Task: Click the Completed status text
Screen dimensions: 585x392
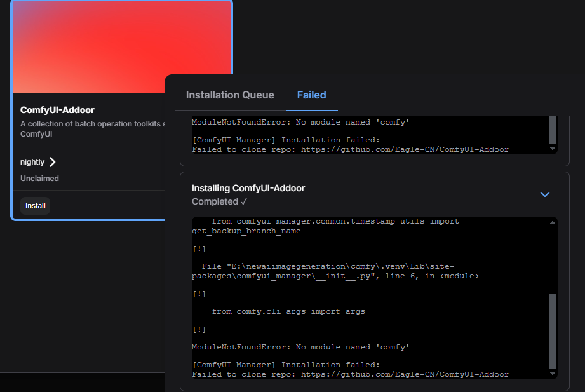Action: pyautogui.click(x=219, y=201)
